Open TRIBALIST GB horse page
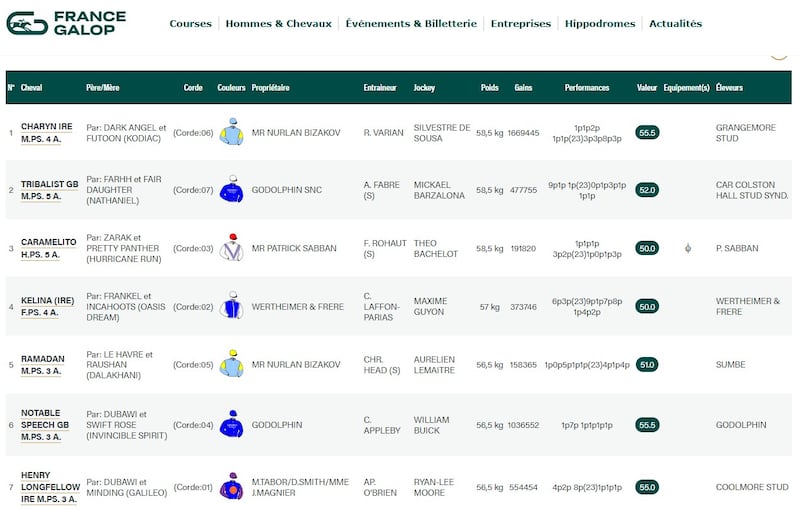The image size is (800, 509). point(49,190)
